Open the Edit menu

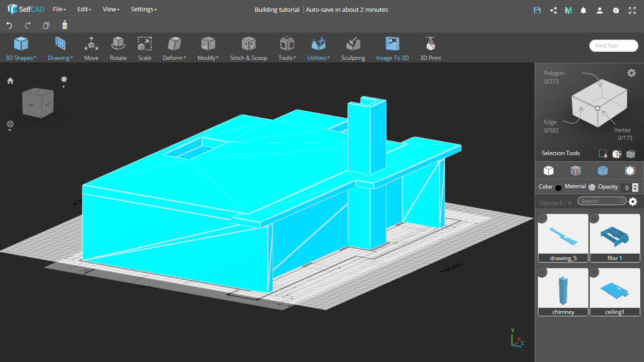[x=84, y=9]
